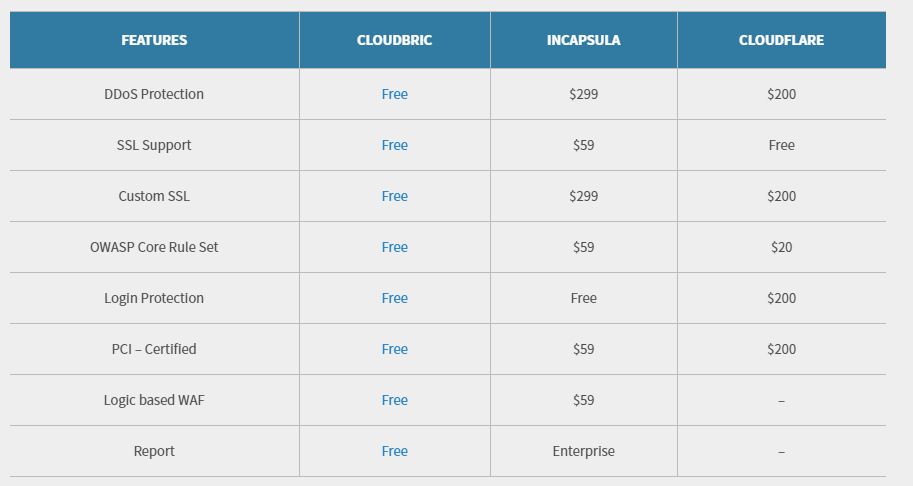This screenshot has height=486, width=913.
Task: Click Cloudbric Free link for PCI – Certified
Action: click(394, 349)
